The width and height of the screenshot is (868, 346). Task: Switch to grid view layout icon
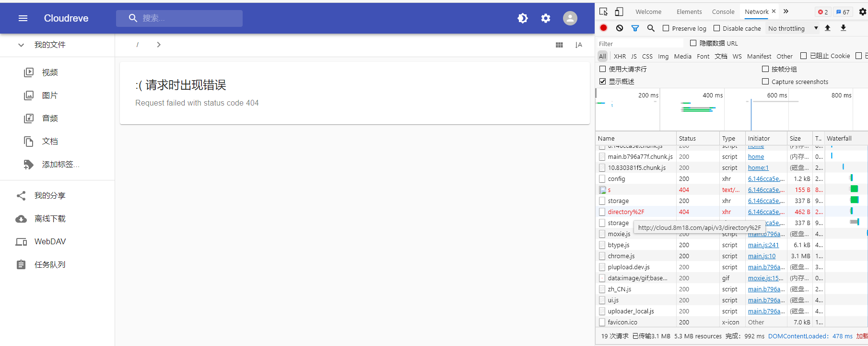[559, 45]
